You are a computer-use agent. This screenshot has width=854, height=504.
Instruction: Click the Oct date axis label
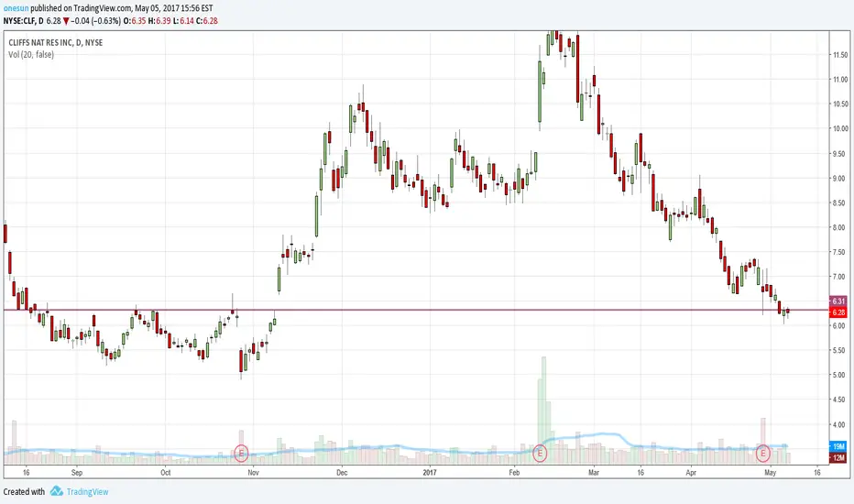166,473
